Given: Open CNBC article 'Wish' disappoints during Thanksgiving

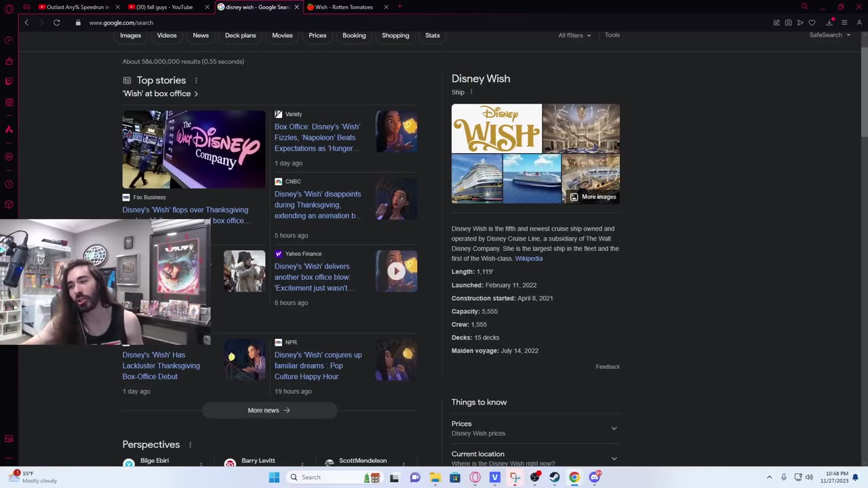Looking at the screenshot, I should tap(318, 205).
